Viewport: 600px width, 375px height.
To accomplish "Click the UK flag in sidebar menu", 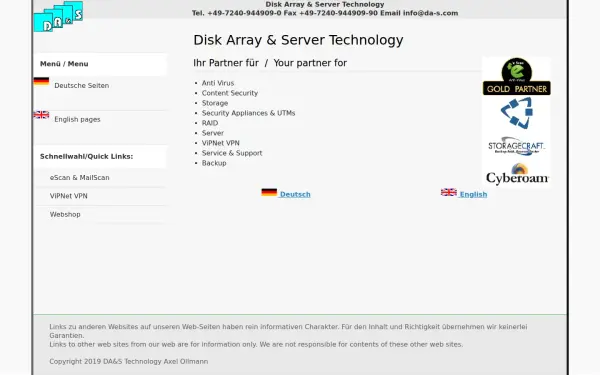I will click(41, 115).
